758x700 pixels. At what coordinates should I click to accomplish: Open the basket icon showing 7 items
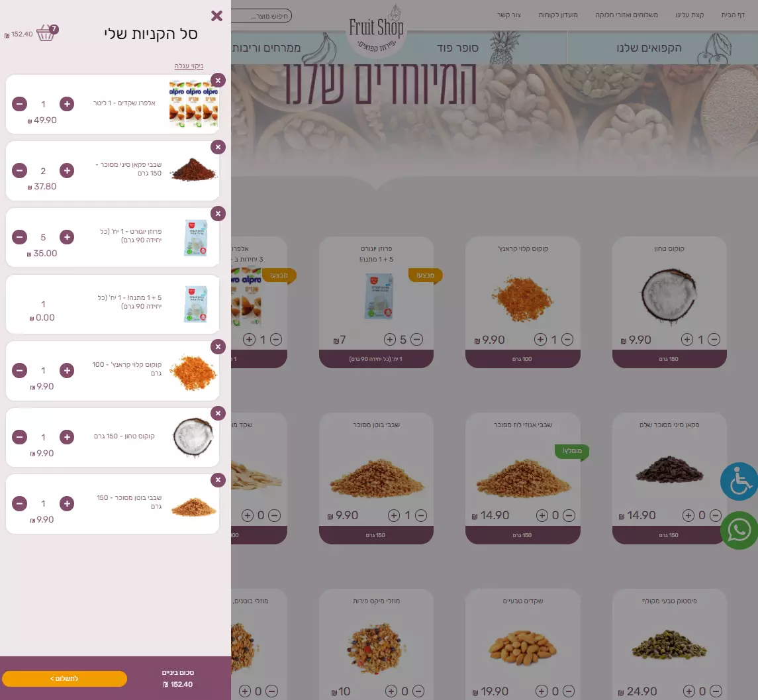48,33
